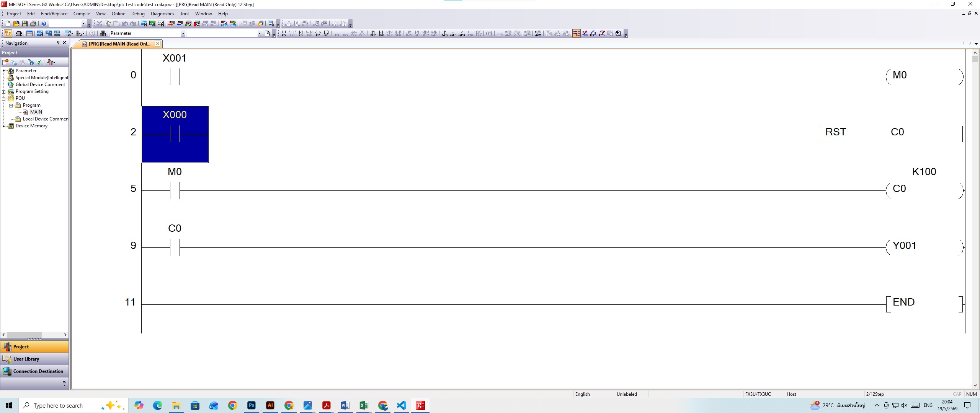
Task: Open the Compile menu
Action: point(82,14)
